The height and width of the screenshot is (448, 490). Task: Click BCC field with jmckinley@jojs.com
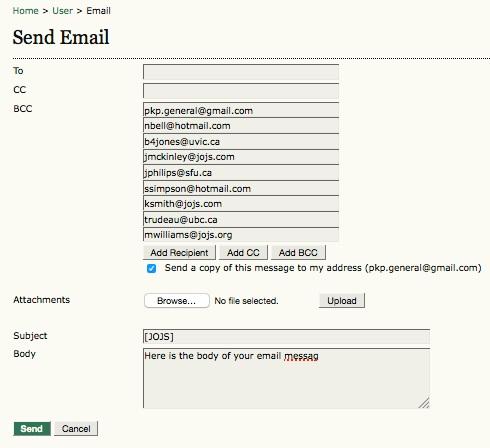[241, 157]
